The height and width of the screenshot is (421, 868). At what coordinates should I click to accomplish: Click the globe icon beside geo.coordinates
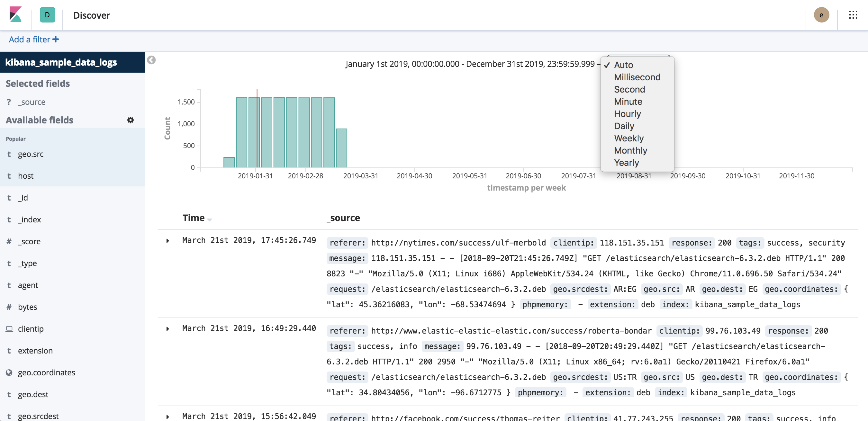click(9, 372)
